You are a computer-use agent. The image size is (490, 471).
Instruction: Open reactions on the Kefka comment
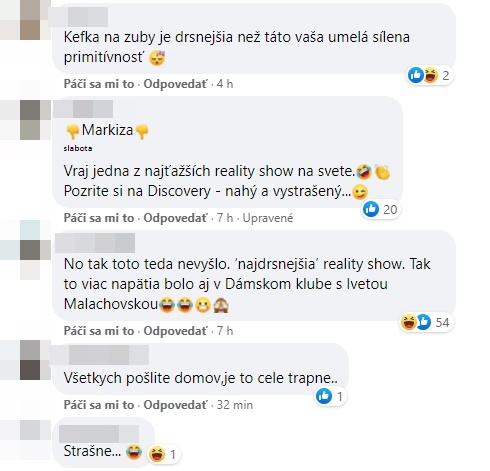tap(430, 75)
